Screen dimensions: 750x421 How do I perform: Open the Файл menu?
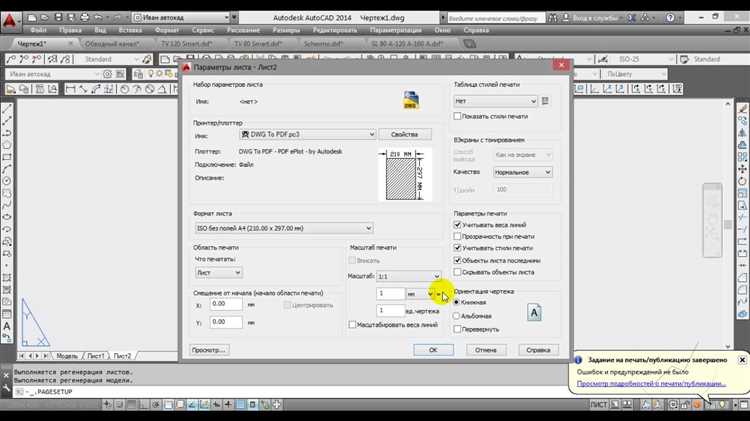tap(38, 30)
